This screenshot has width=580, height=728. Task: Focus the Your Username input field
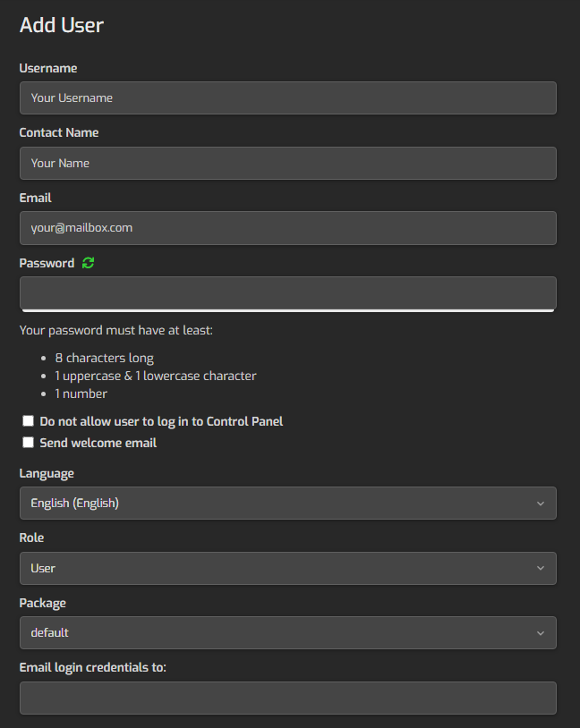coord(287,98)
